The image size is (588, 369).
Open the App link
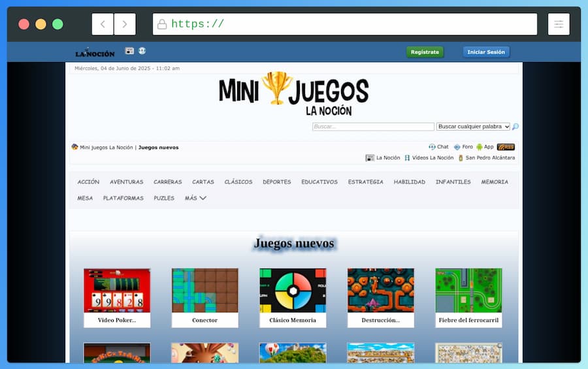tap(489, 147)
